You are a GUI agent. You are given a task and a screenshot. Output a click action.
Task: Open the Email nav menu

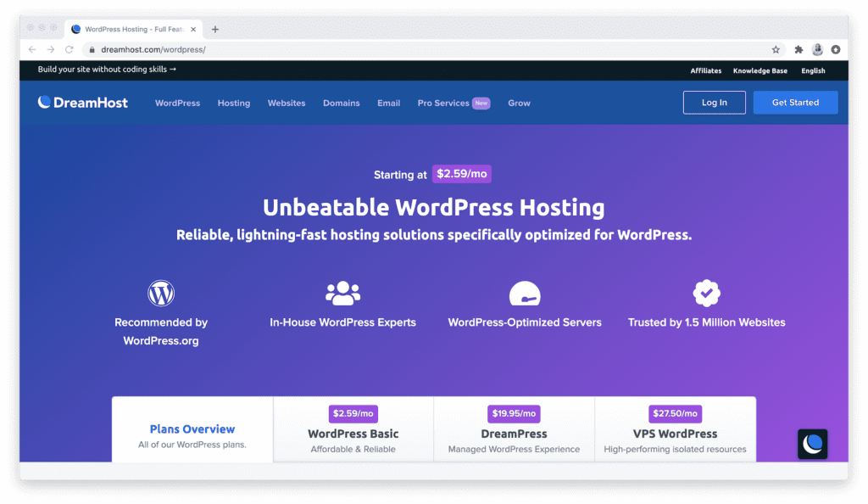tap(388, 103)
